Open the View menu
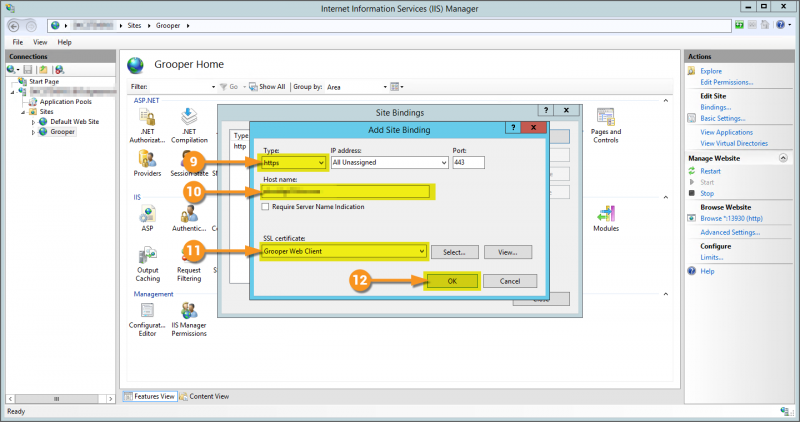800x422 pixels. point(40,42)
